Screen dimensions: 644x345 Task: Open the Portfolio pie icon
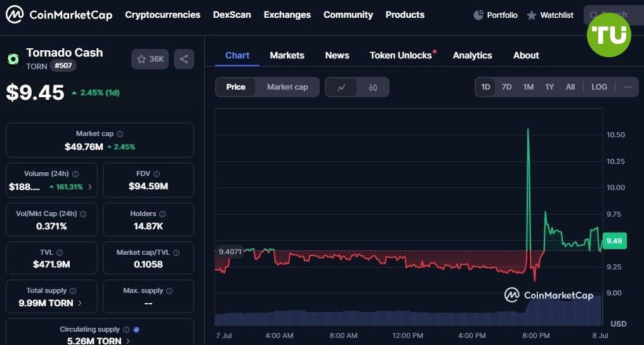click(478, 15)
